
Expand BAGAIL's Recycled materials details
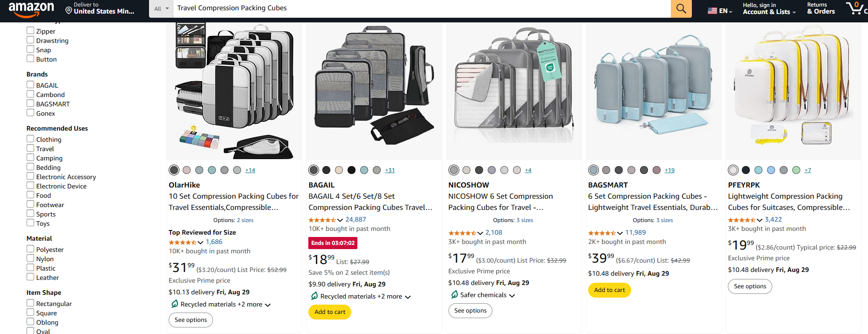(x=407, y=296)
